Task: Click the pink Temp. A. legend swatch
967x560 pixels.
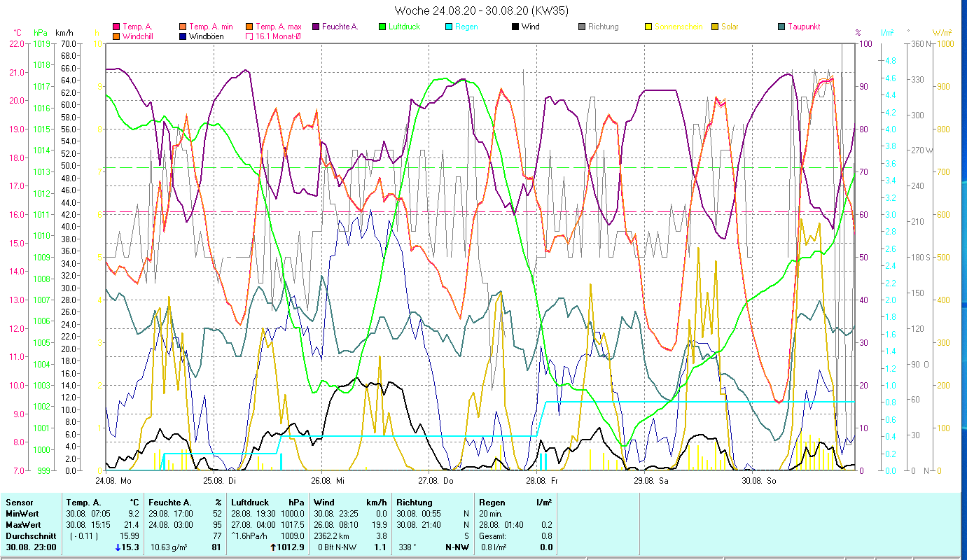Action: (116, 27)
